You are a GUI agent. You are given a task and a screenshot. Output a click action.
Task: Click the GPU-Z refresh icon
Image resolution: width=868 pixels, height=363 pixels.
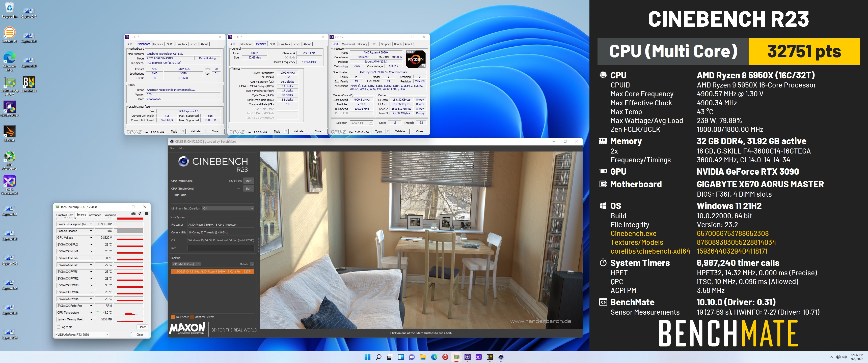(140, 214)
